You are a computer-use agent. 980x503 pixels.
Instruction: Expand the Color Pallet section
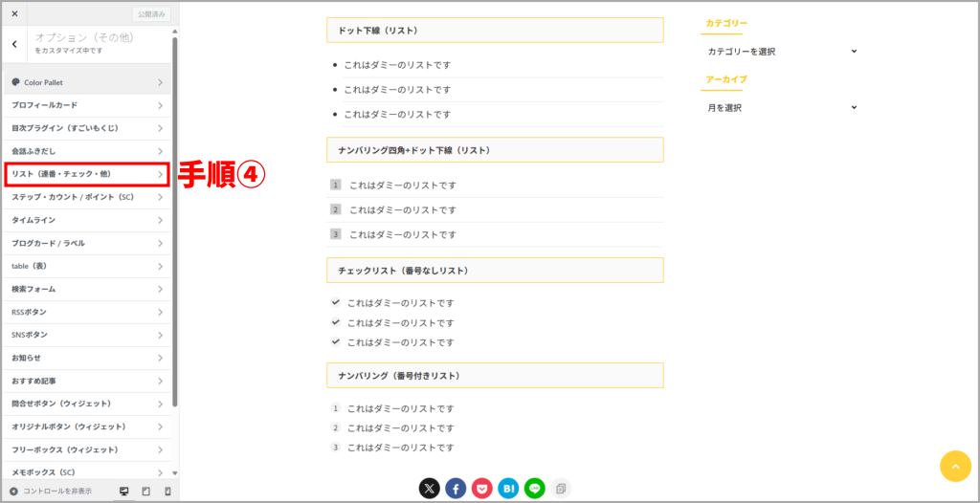pos(86,82)
